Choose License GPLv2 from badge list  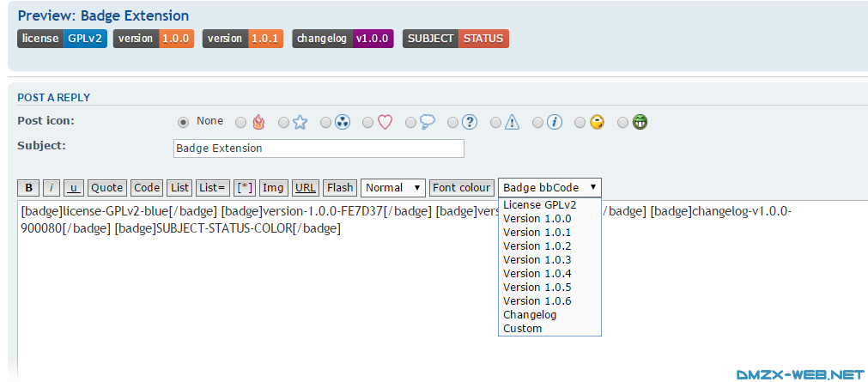[x=539, y=205]
